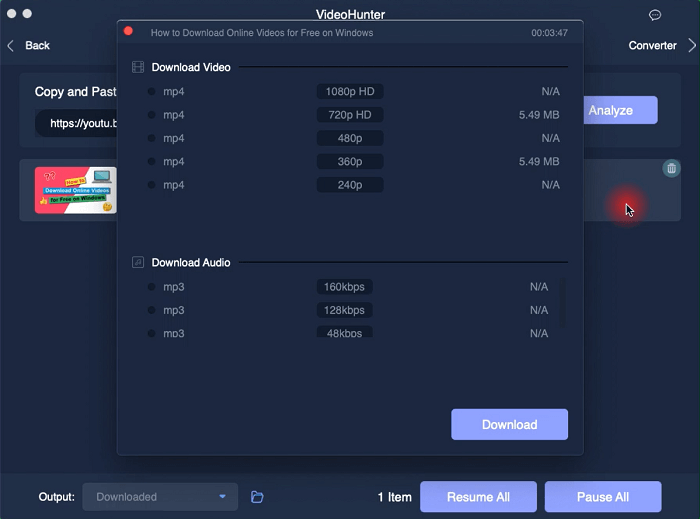
Task: Click the Analyze button
Action: (620, 110)
